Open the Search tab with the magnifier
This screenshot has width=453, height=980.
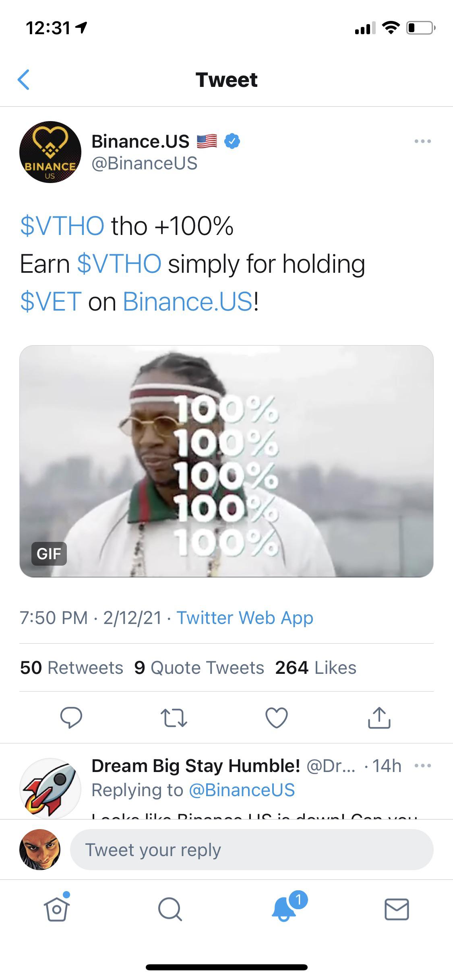(170, 909)
